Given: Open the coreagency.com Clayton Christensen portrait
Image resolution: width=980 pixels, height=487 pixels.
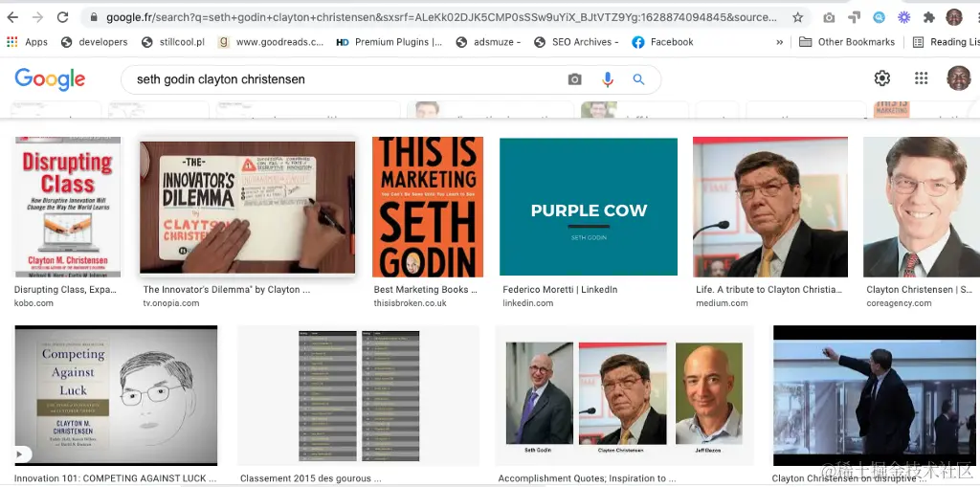Looking at the screenshot, I should [922, 207].
